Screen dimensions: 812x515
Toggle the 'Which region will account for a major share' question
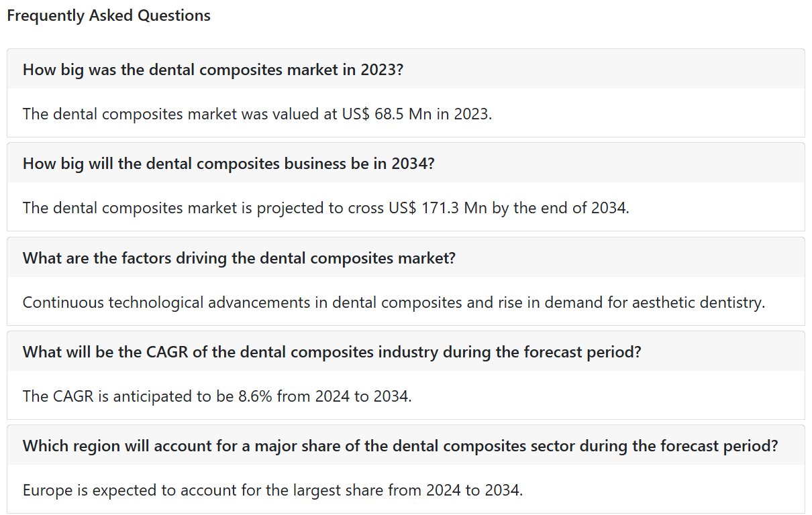tap(405, 445)
